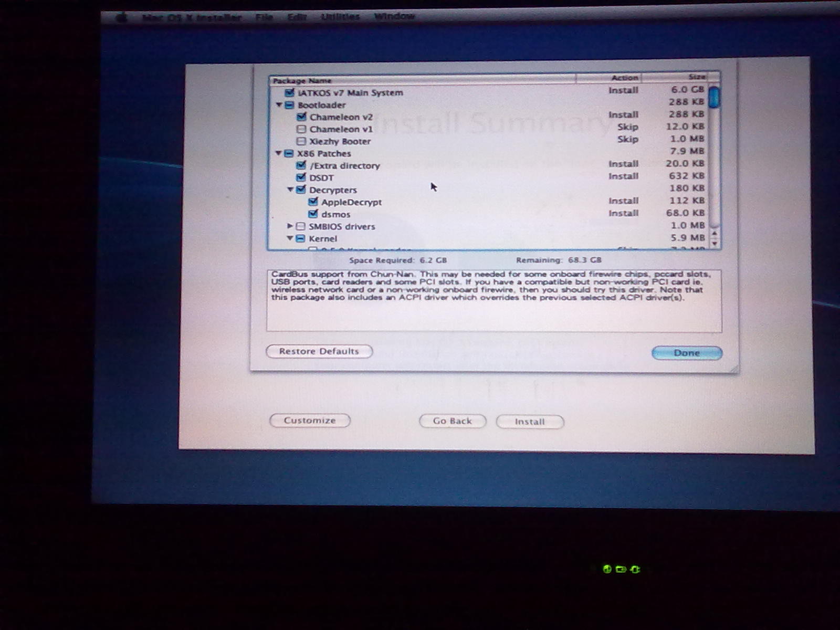Select the Chameleon v1 row label
The height and width of the screenshot is (630, 840).
tap(341, 129)
